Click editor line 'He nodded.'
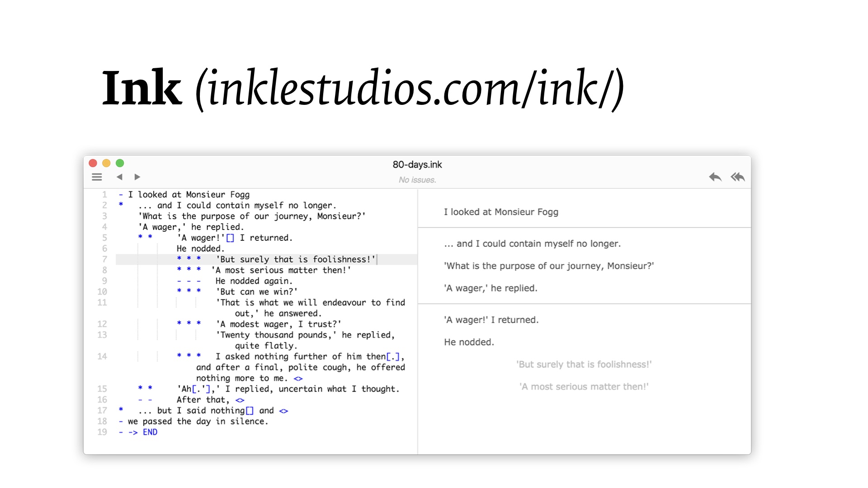Image resolution: width=868 pixels, height=488 pixels. coord(201,249)
